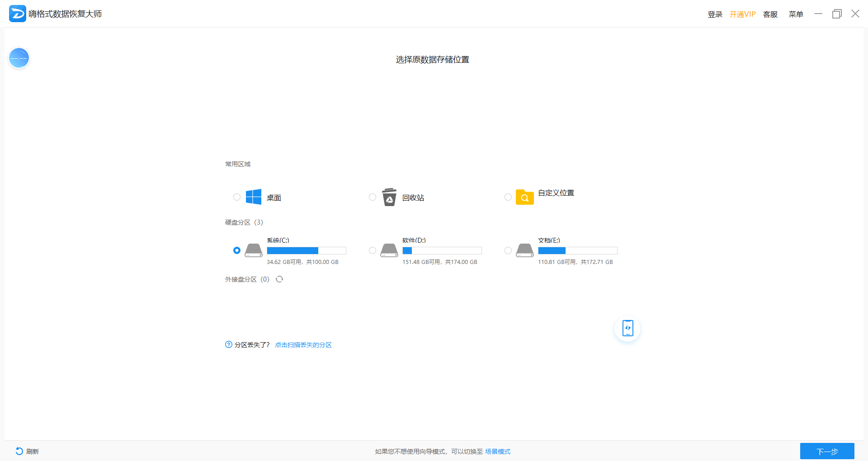The width and height of the screenshot is (868, 461).
Task: Click the disk icon for 软件(D:)
Action: tap(389, 250)
